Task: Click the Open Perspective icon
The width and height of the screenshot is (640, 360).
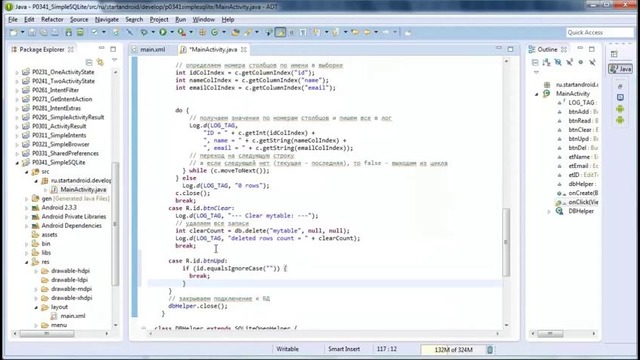Action: (614, 54)
